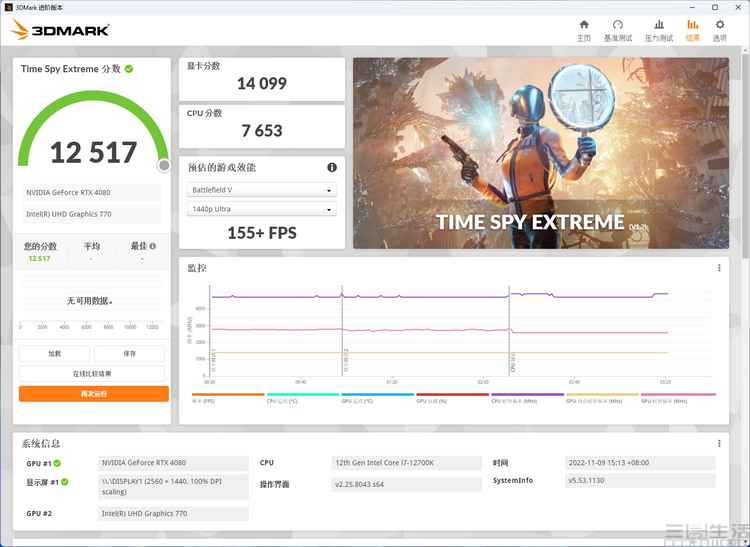
Task: Click the info icon beside 最佳
Action: pyautogui.click(x=153, y=246)
